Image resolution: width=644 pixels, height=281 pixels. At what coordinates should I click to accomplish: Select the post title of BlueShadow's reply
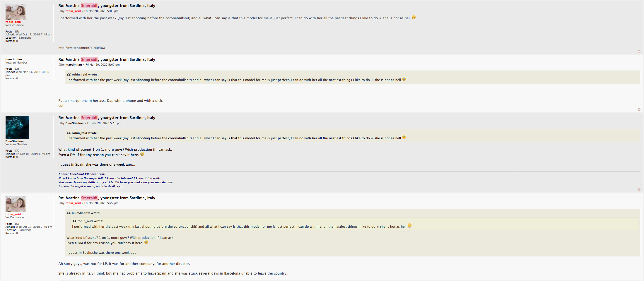pos(107,118)
